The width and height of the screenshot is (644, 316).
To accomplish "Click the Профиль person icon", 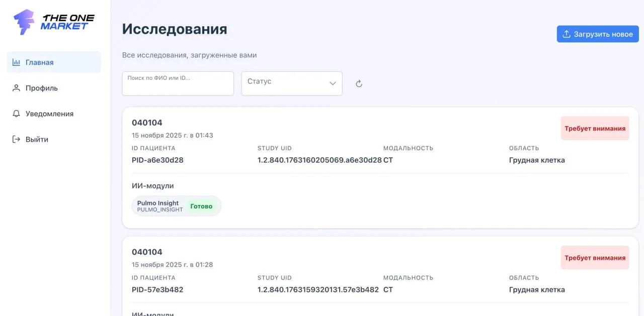I will 16,88.
